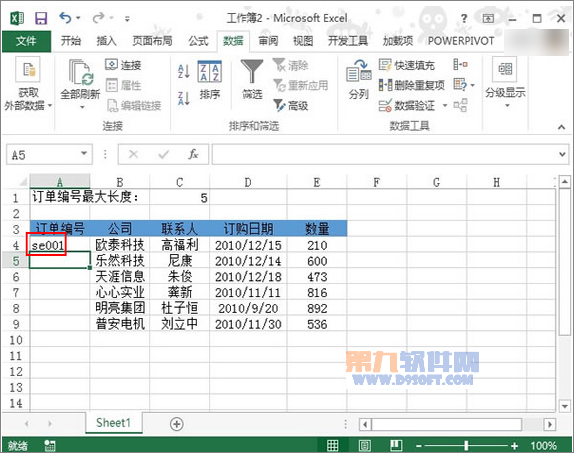Expand the formula bar
This screenshot has width=574, height=453.
click(562, 154)
